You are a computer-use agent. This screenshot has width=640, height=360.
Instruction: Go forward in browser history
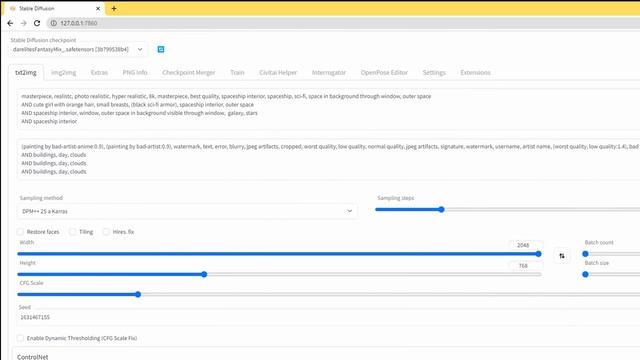point(24,23)
